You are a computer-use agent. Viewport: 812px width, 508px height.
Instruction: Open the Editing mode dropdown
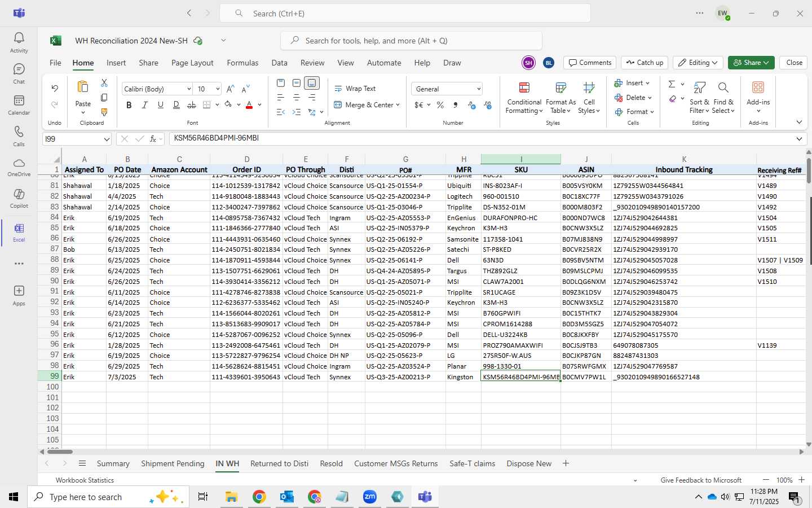[698, 63]
